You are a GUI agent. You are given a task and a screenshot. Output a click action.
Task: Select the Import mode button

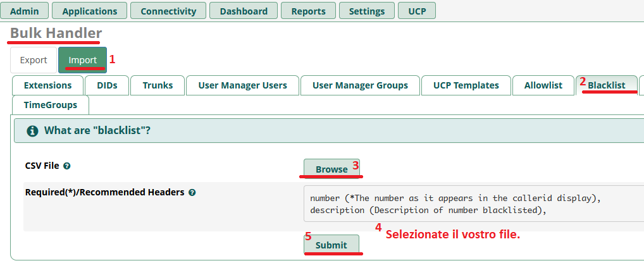pyautogui.click(x=82, y=60)
